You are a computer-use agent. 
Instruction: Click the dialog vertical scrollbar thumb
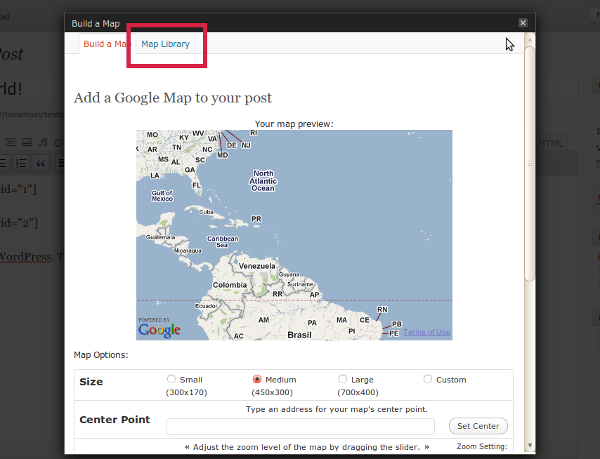(x=530, y=164)
